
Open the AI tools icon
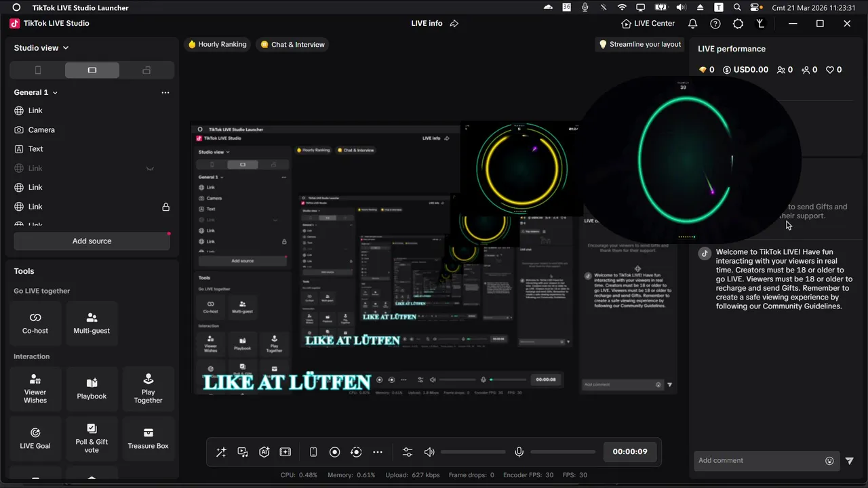(x=264, y=452)
